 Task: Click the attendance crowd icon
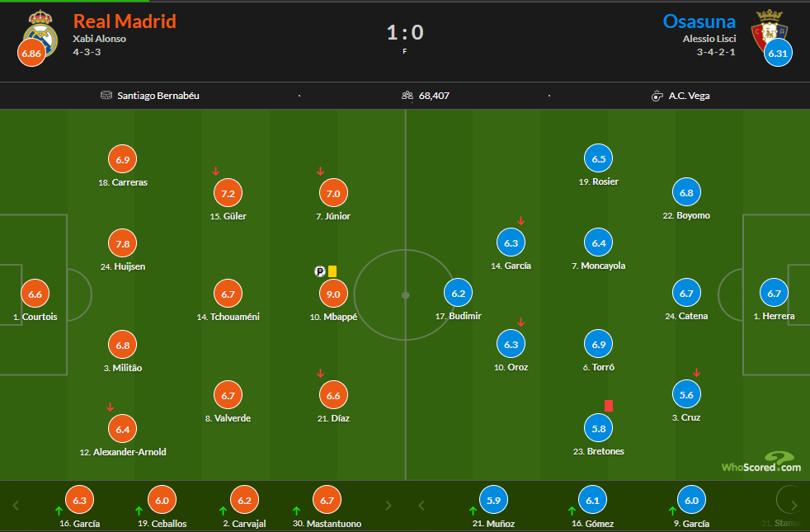point(407,96)
